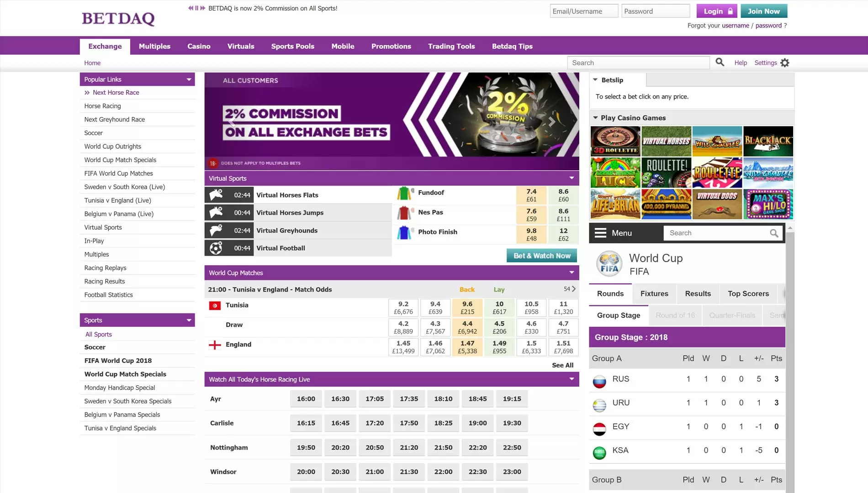The image size is (868, 493).
Task: Open FIFA World Cup 2018 sport link
Action: (118, 361)
